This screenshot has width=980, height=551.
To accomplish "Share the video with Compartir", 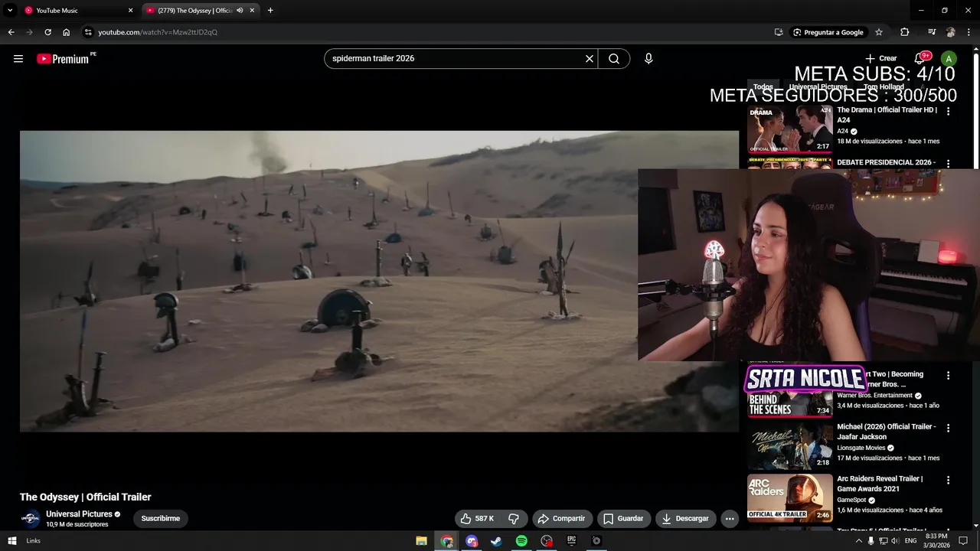I will click(x=563, y=519).
